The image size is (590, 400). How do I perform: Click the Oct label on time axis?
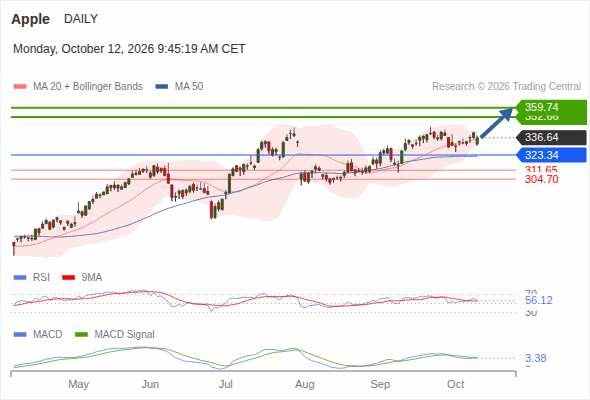pos(456,385)
